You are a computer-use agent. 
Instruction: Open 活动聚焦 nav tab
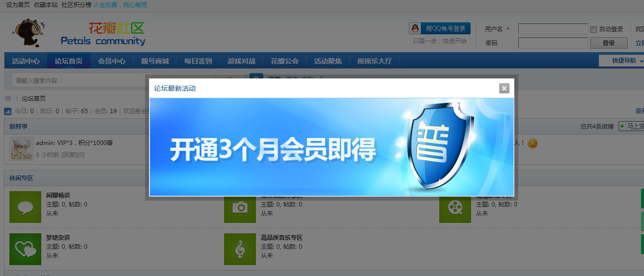click(328, 61)
